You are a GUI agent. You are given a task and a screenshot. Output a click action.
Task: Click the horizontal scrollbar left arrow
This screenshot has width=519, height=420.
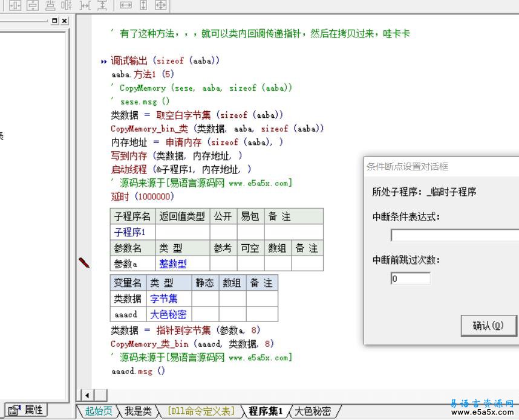click(87, 395)
